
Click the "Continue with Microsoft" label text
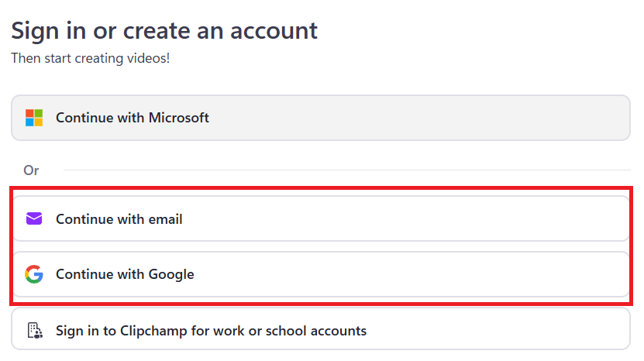[133, 118]
